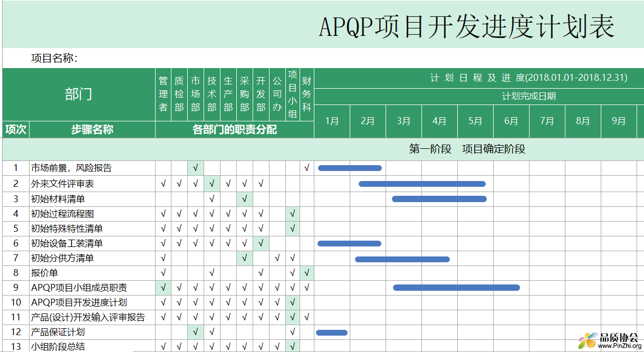The image size is (644, 352).
Task: Select the title APQP项目开发进度计划表
Action: tap(467, 26)
